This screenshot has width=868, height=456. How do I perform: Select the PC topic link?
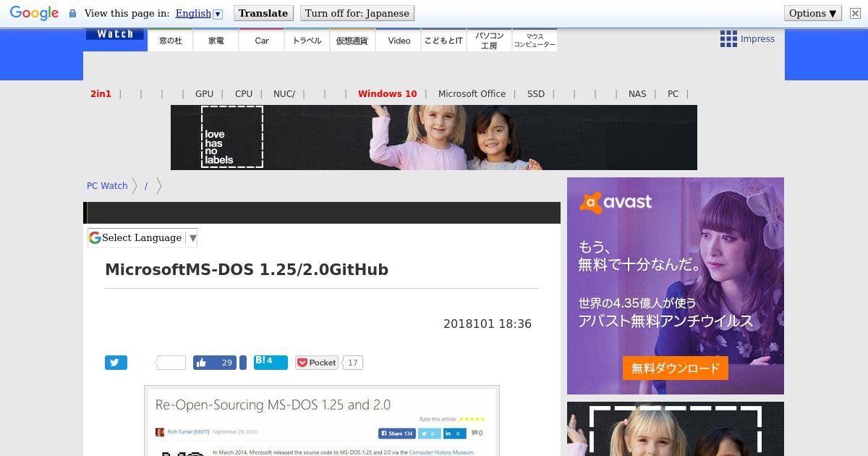(x=673, y=93)
